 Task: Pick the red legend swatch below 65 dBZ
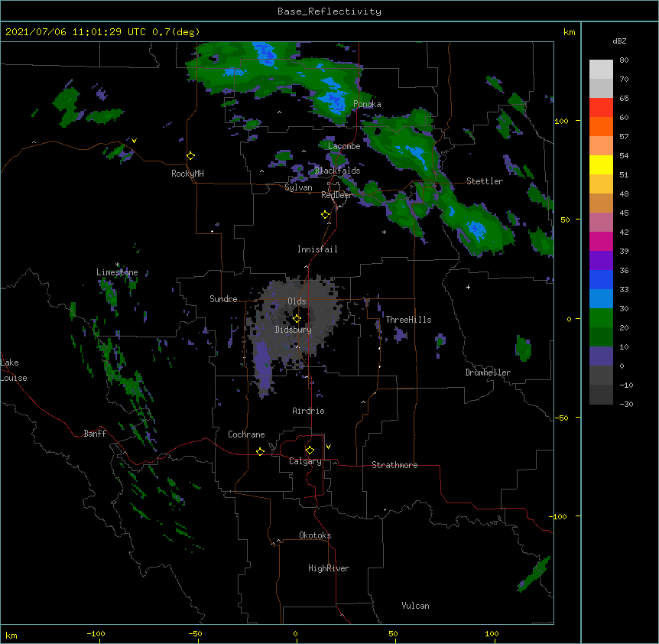[x=601, y=107]
